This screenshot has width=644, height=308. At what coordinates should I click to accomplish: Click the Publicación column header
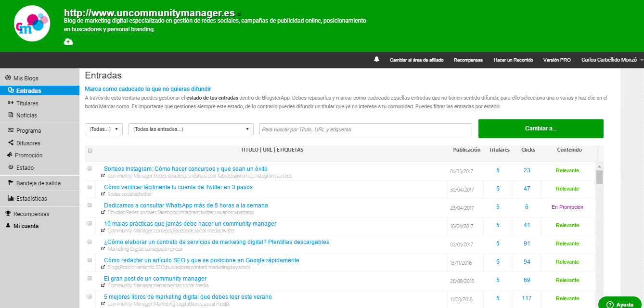pyautogui.click(x=467, y=150)
